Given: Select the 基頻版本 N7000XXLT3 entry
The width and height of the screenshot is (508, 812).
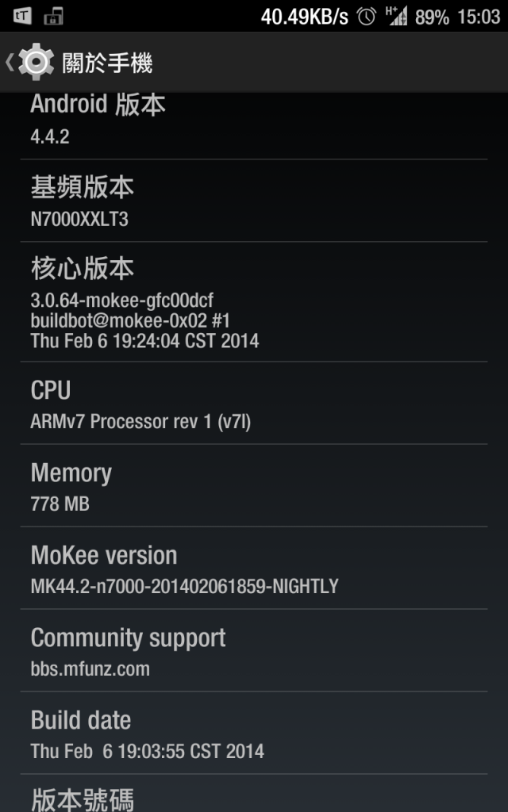Looking at the screenshot, I should (x=254, y=201).
